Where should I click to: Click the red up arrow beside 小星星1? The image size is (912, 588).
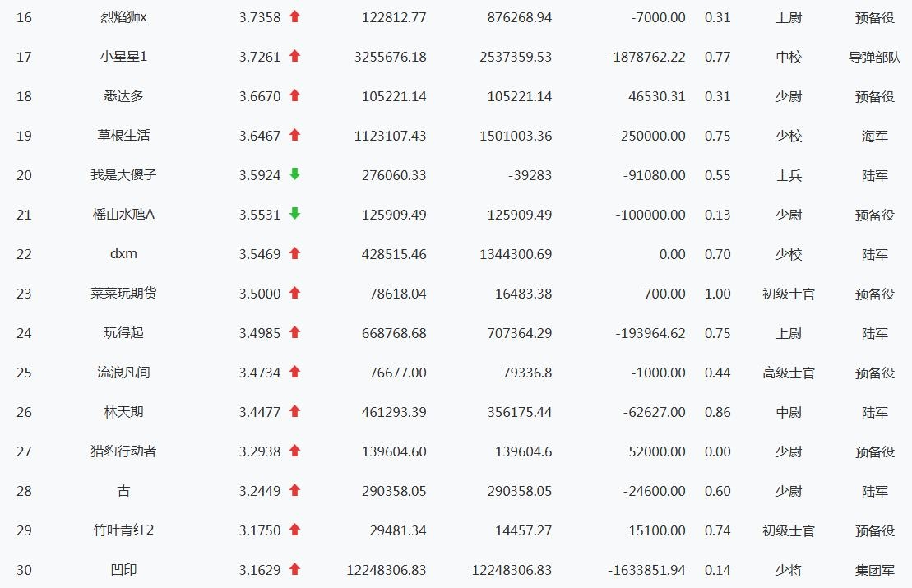pos(295,56)
